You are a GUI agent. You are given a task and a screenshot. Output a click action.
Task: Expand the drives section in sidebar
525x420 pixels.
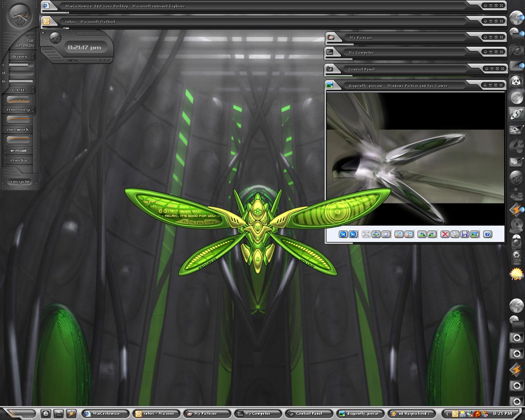(x=19, y=56)
